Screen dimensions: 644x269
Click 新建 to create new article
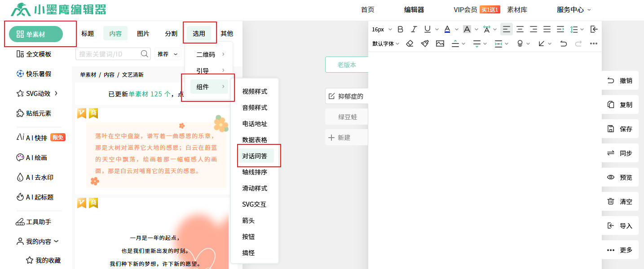(x=347, y=137)
